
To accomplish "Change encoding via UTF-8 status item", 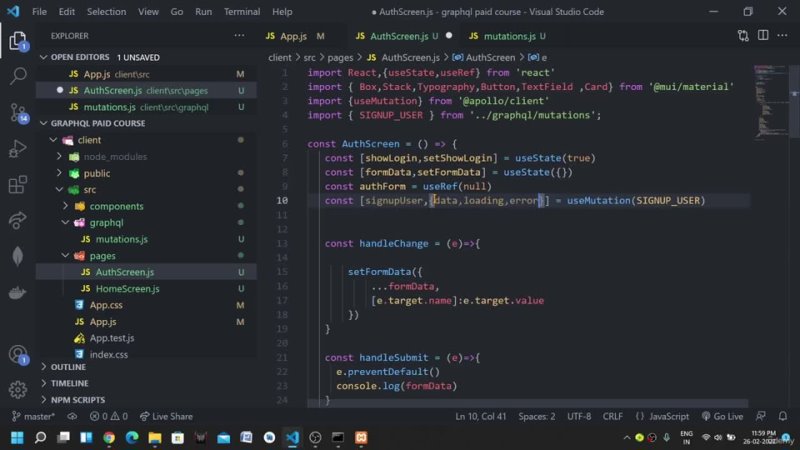I will click(x=579, y=416).
